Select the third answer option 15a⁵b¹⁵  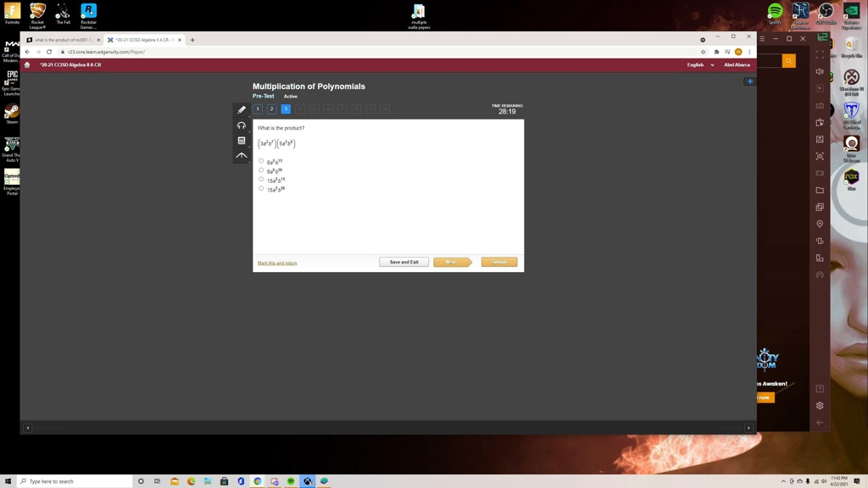[x=261, y=180]
